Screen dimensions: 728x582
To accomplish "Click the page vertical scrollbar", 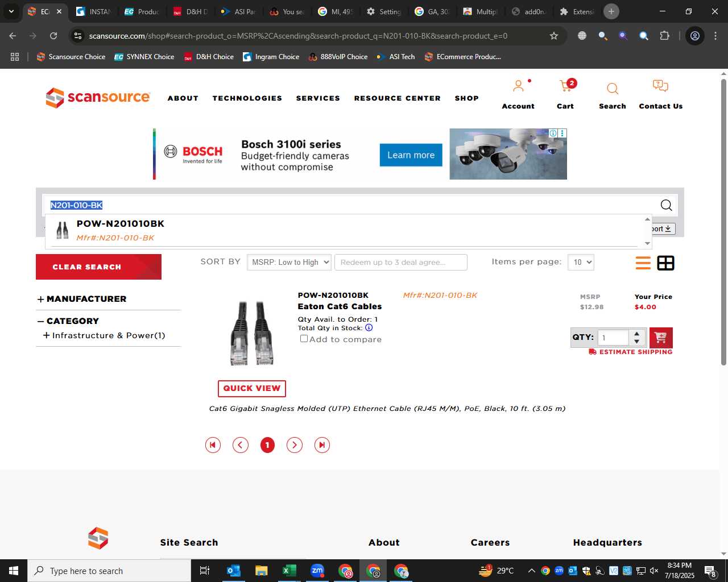I will pyautogui.click(x=723, y=222).
